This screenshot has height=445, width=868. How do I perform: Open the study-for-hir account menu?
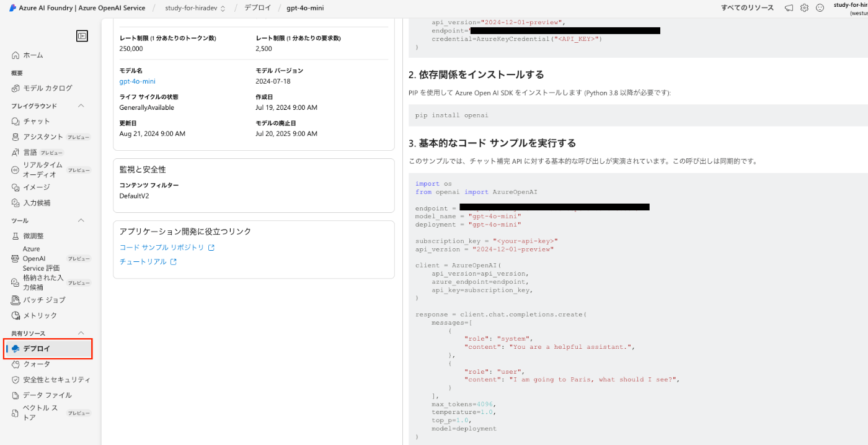(x=850, y=8)
